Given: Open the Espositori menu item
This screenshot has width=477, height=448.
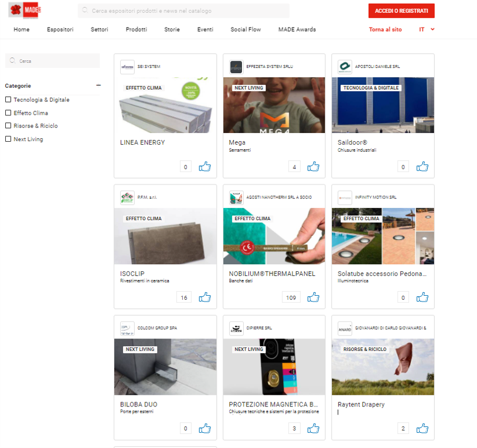Looking at the screenshot, I should (x=60, y=29).
